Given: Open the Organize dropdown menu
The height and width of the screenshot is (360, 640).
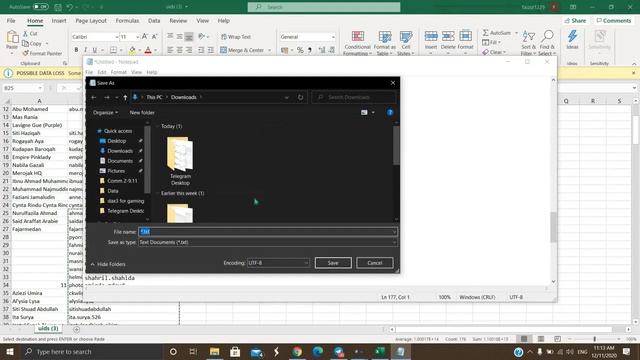Looking at the screenshot, I should click(105, 112).
